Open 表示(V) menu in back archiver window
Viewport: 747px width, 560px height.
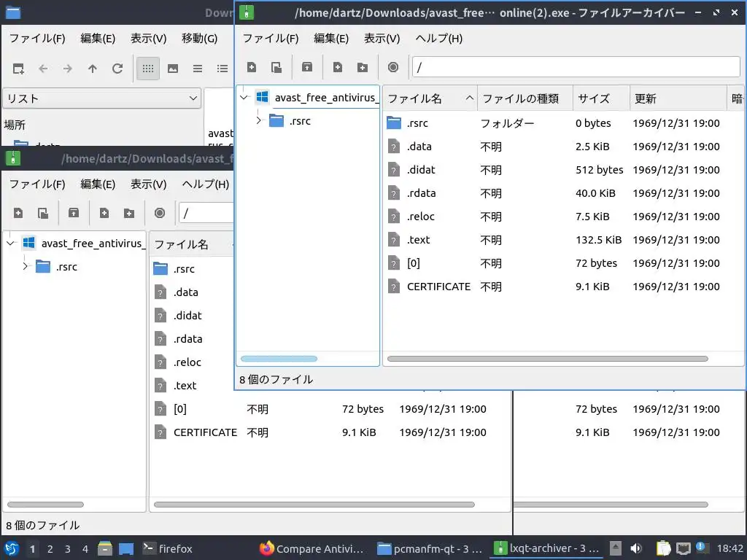click(x=149, y=184)
